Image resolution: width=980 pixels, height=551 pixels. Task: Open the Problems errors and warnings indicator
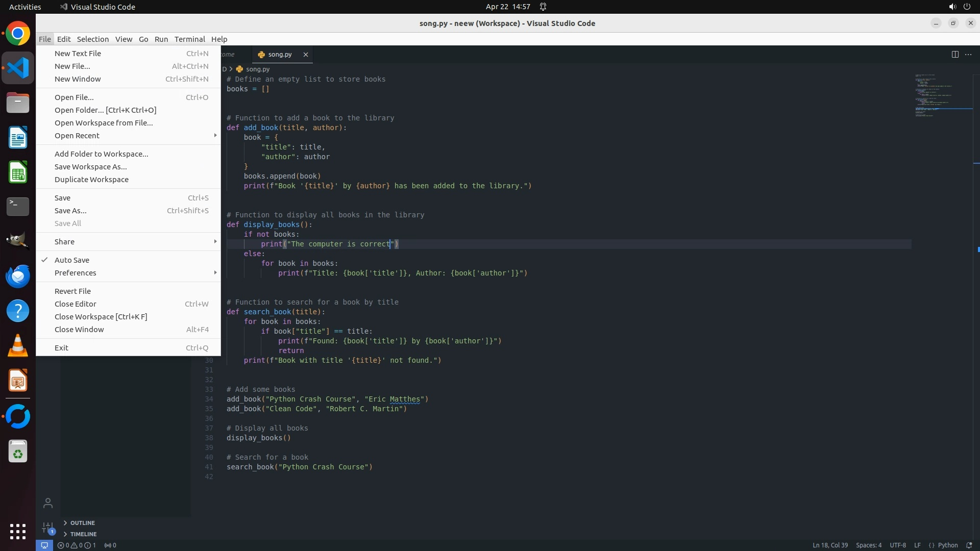point(77,545)
